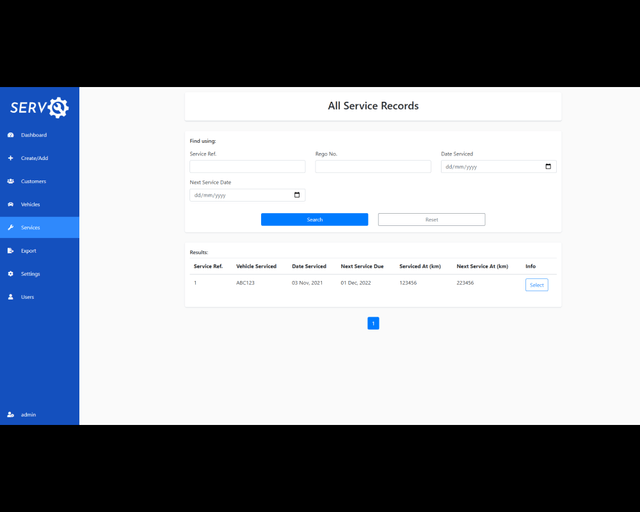Click the Settings gear icon
Viewport: 640px width, 512px height.
(10, 274)
